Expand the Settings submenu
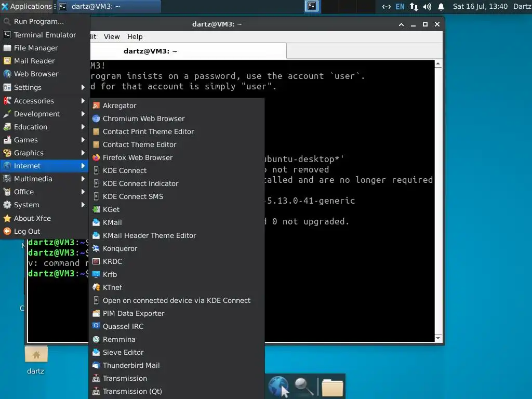The width and height of the screenshot is (532, 399). 44,87
